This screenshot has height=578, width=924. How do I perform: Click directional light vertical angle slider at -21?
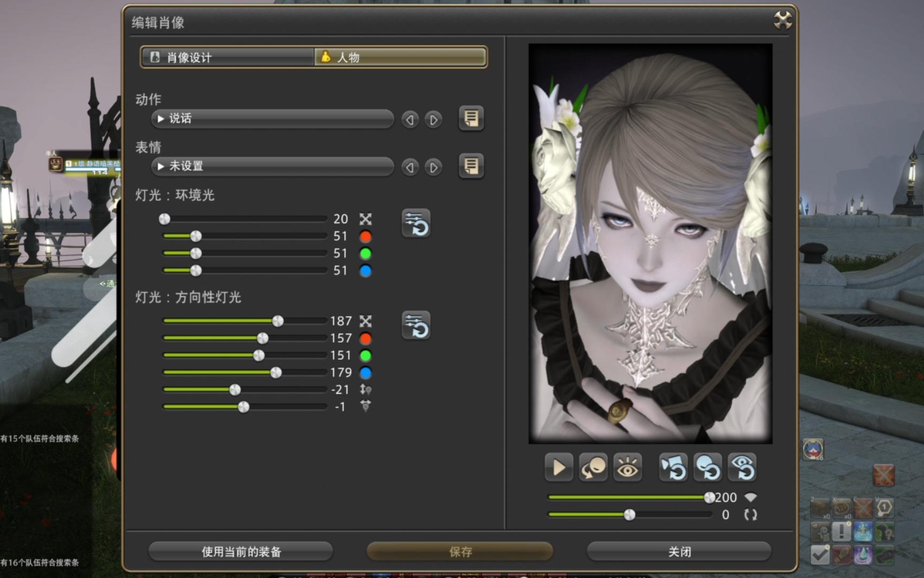click(245, 390)
